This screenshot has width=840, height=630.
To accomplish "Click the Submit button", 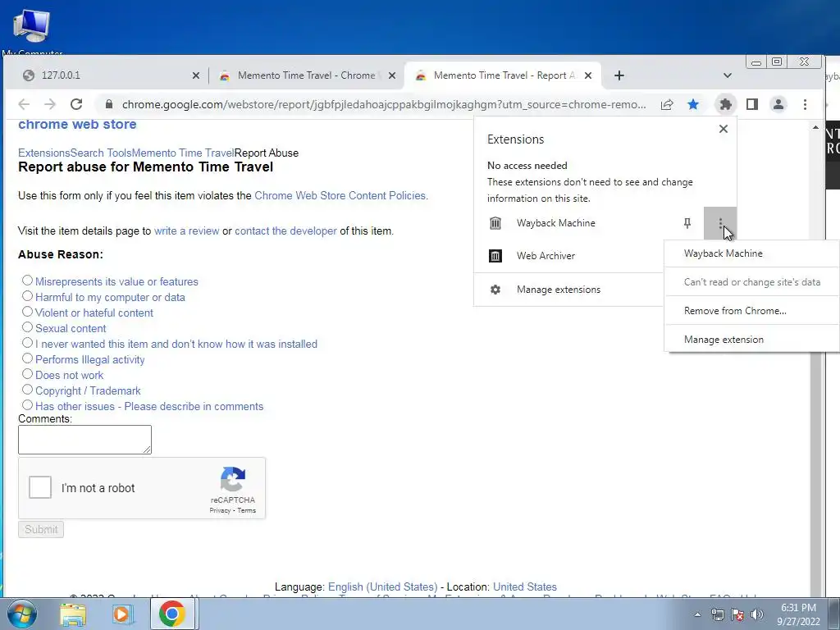I will point(41,529).
